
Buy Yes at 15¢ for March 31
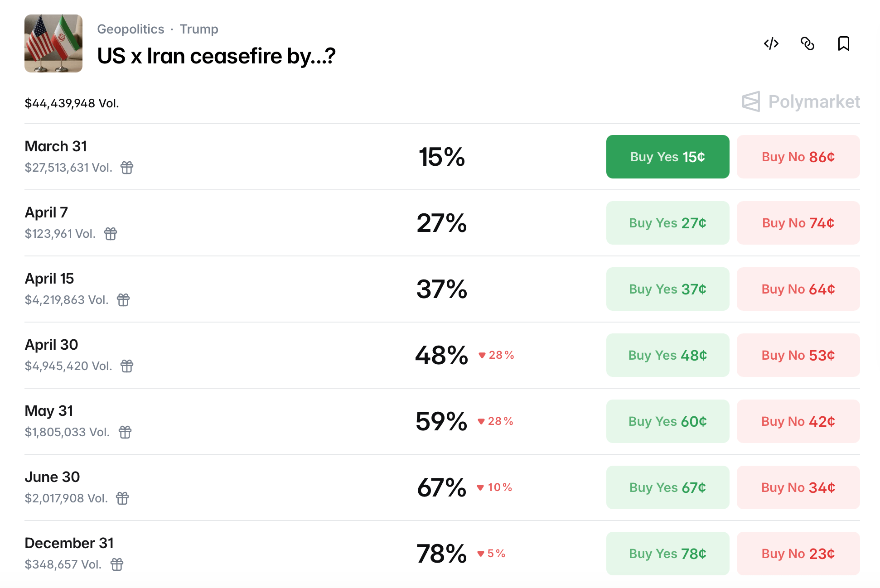tap(667, 157)
